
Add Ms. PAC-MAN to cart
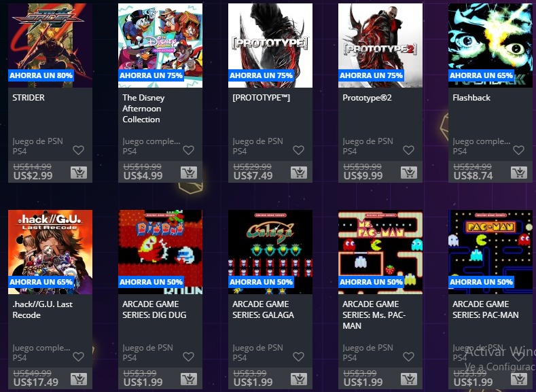(409, 379)
